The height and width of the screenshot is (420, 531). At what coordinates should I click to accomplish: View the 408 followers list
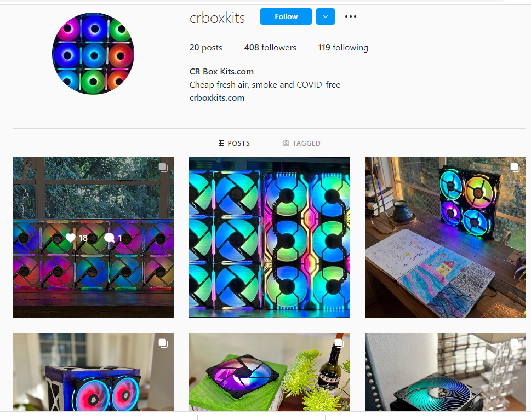tap(270, 48)
